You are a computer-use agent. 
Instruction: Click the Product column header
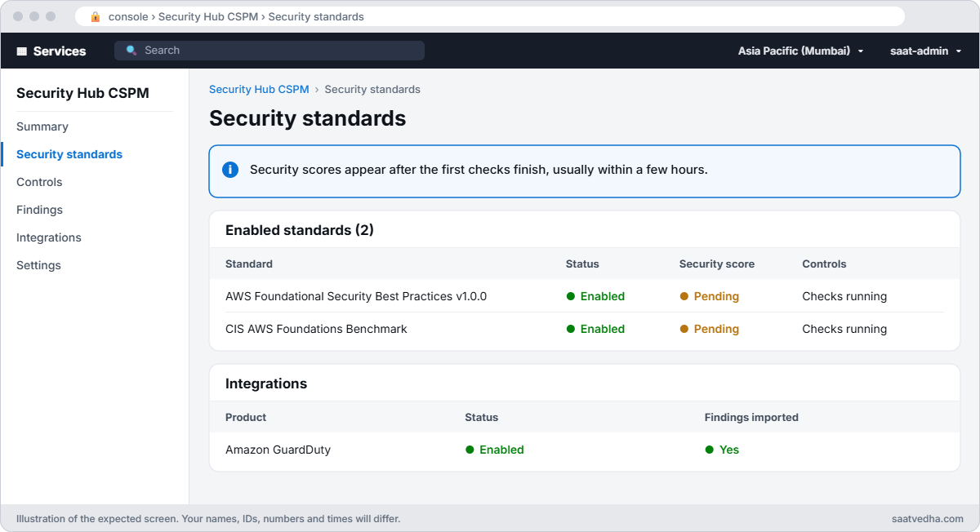246,417
